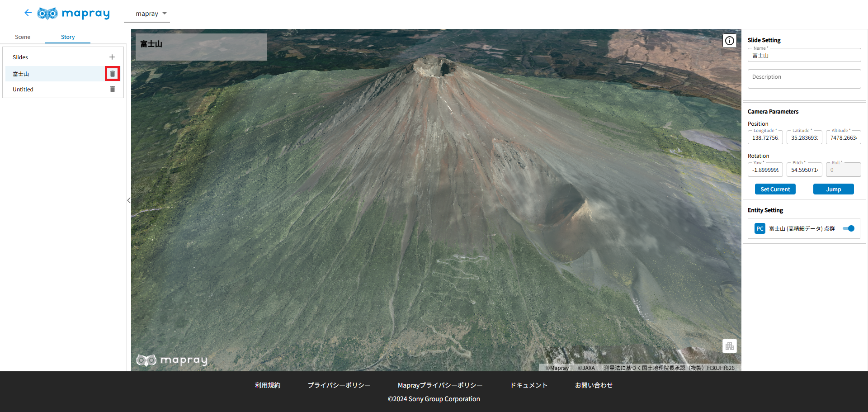Viewport: 868px width, 412px height.
Task: Delete the 富士山 slide
Action: coord(113,74)
